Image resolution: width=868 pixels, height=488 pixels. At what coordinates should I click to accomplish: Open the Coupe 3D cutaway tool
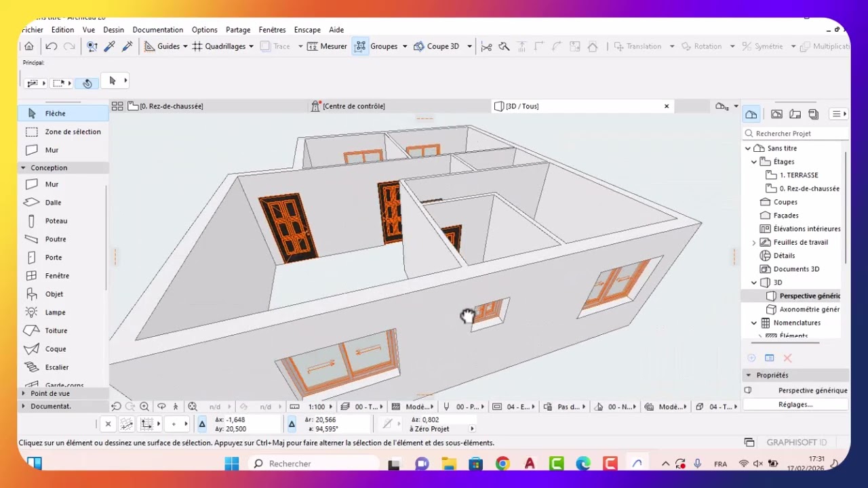[437, 46]
